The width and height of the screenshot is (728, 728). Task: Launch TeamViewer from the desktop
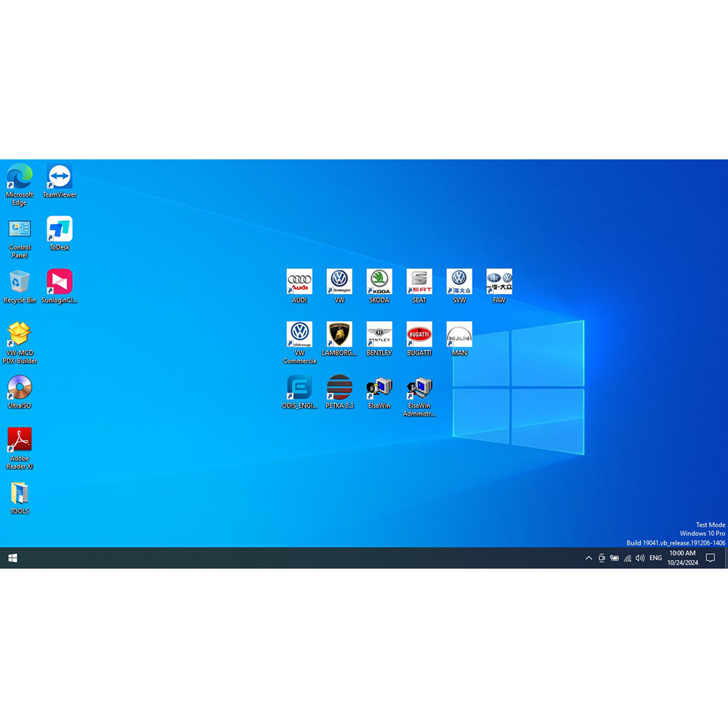[x=60, y=181]
